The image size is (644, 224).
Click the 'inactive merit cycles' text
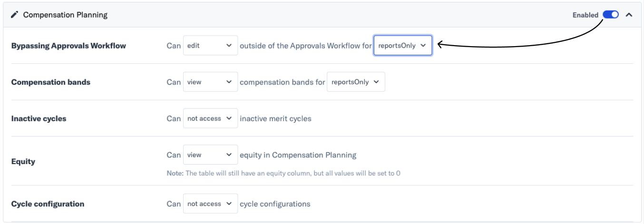click(276, 118)
